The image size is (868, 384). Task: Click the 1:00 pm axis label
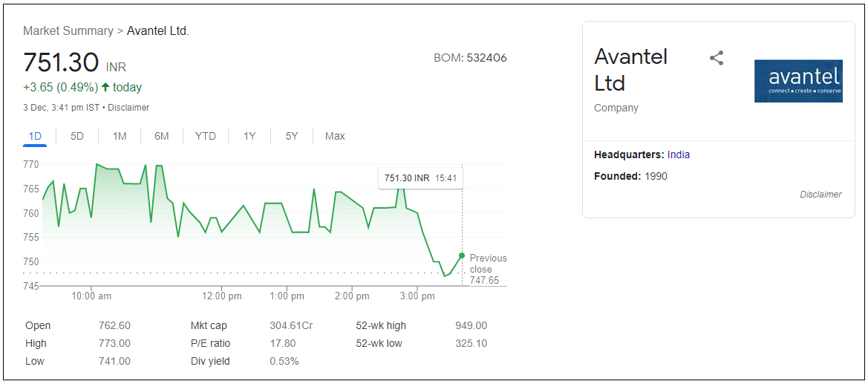pyautogui.click(x=287, y=296)
